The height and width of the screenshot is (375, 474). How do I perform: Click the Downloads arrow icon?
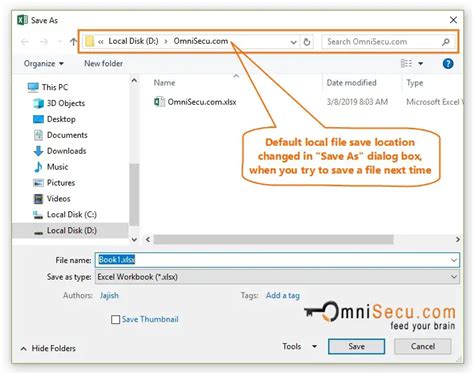point(38,151)
